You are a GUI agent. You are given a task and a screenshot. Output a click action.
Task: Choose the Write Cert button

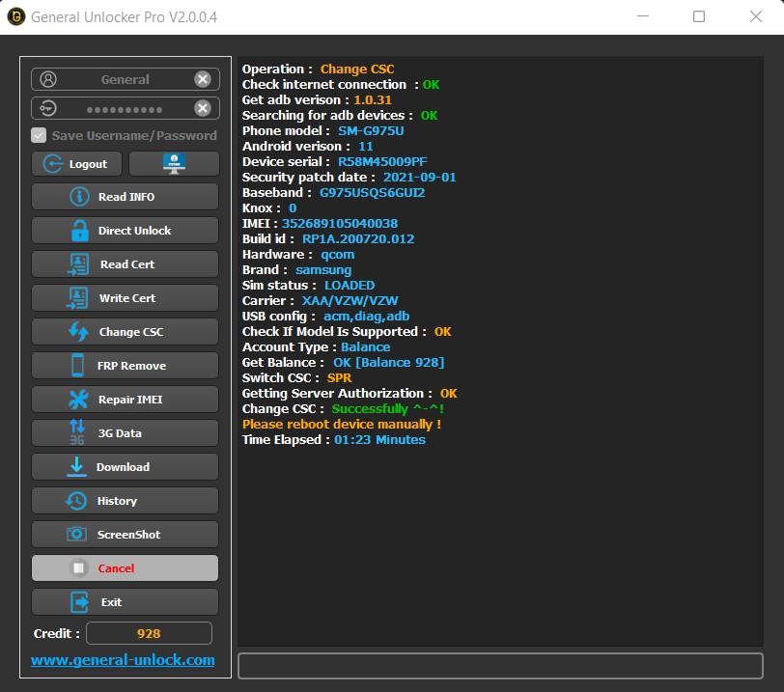(125, 298)
